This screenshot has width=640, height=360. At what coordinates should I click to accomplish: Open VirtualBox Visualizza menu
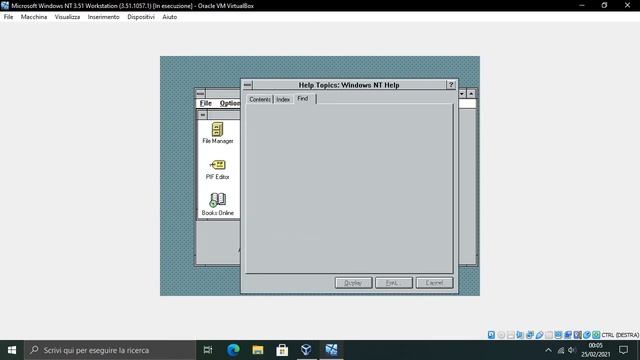point(67,17)
